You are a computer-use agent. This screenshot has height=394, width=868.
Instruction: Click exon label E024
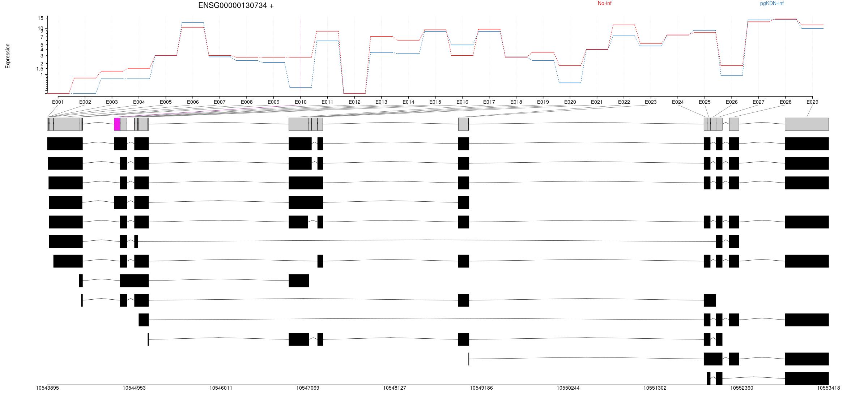(x=678, y=102)
